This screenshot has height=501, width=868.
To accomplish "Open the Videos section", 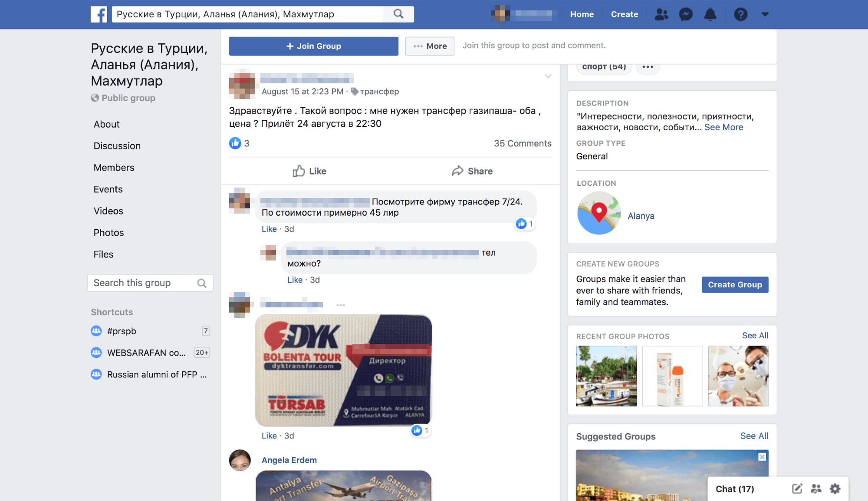I will pyautogui.click(x=108, y=211).
